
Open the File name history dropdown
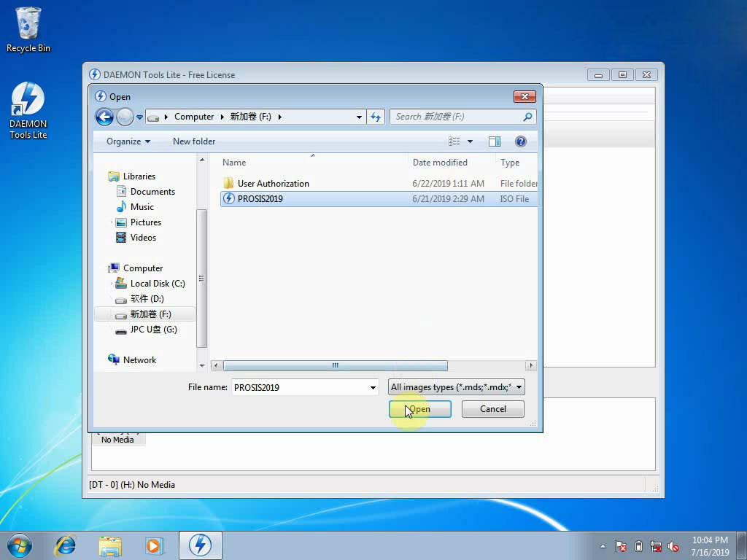coord(373,387)
